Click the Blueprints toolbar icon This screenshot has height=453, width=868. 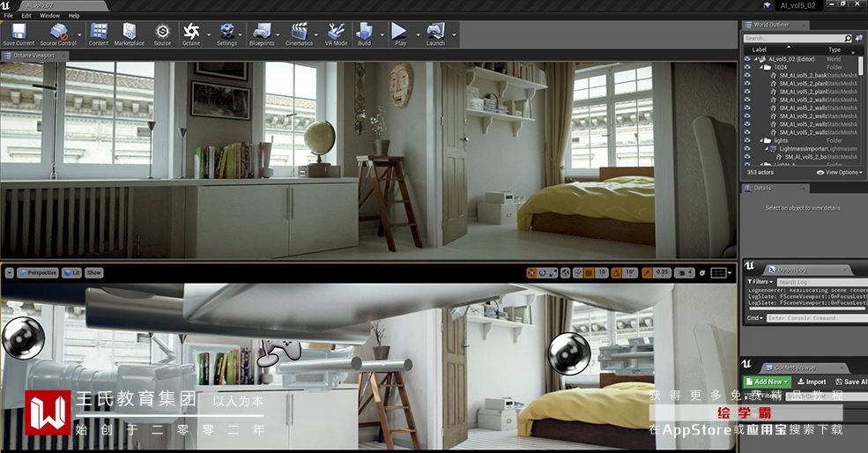coord(262,33)
